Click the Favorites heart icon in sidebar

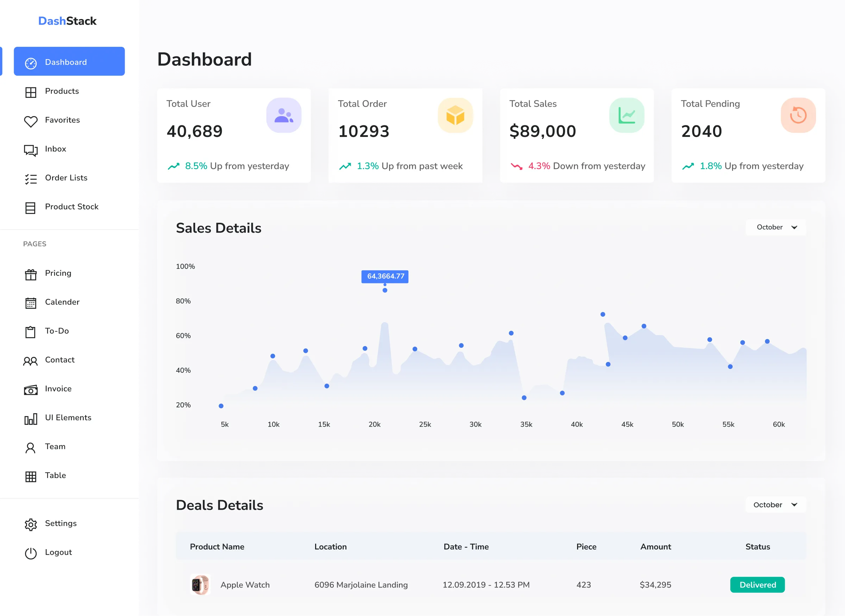click(31, 121)
